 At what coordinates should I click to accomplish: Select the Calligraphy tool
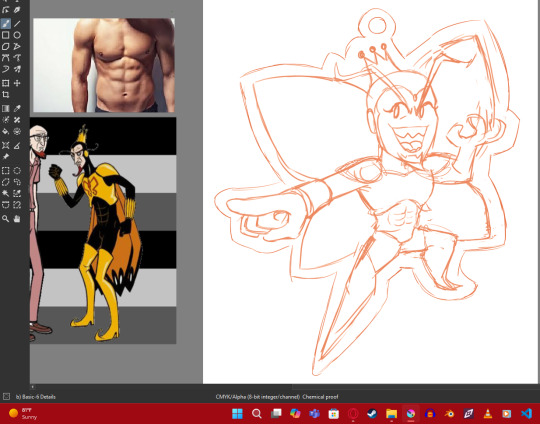click(17, 10)
